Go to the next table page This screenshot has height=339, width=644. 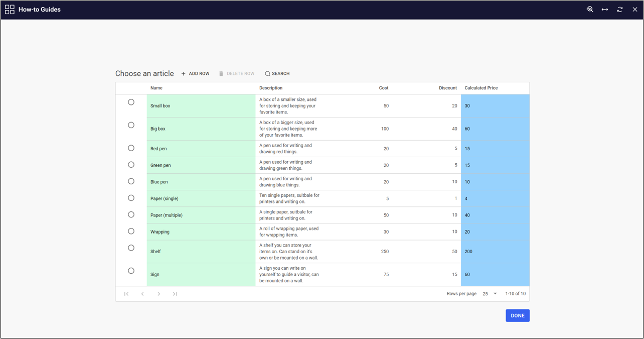[x=158, y=294]
